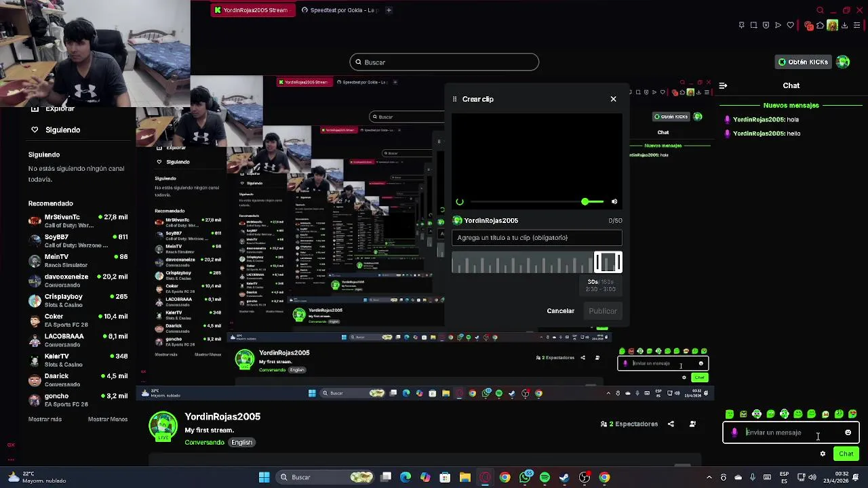Open MrStivenTc recommended channel

click(x=78, y=221)
